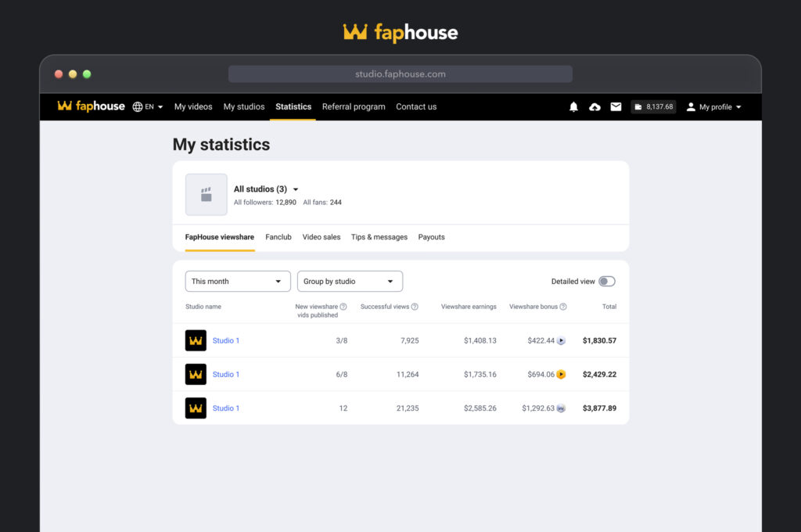Screen dimensions: 801x532
Task: Click the Total column header
Action: [609, 307]
